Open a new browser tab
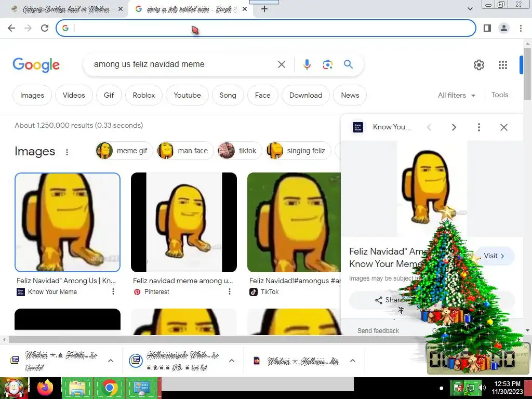This screenshot has width=532, height=399. coord(264,9)
